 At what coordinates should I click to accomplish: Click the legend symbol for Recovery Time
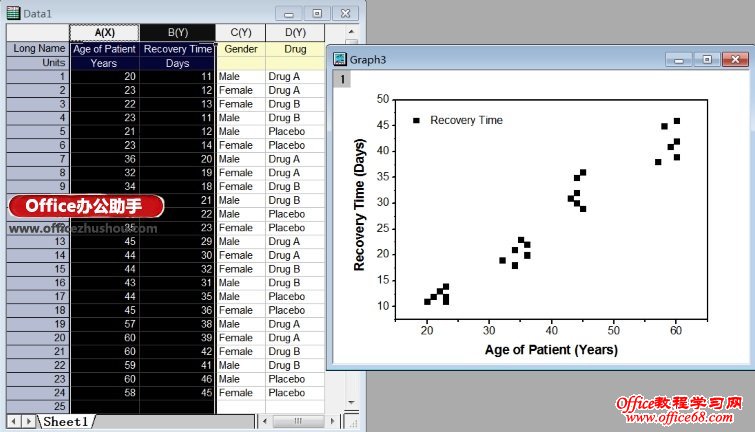click(x=417, y=120)
